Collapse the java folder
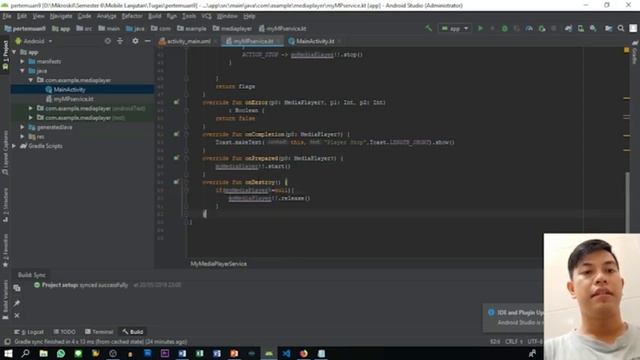The image size is (640, 360). point(22,71)
